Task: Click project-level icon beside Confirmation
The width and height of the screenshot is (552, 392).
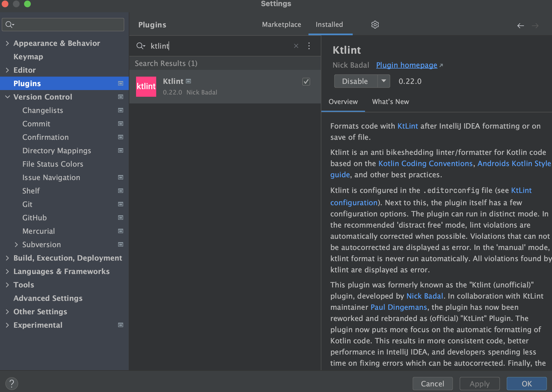Action: click(x=121, y=137)
